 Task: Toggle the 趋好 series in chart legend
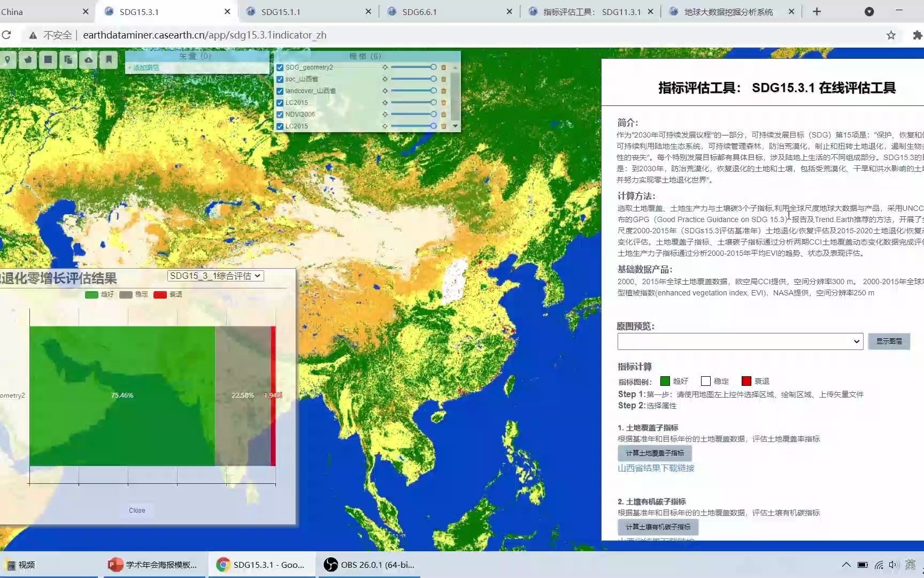99,294
